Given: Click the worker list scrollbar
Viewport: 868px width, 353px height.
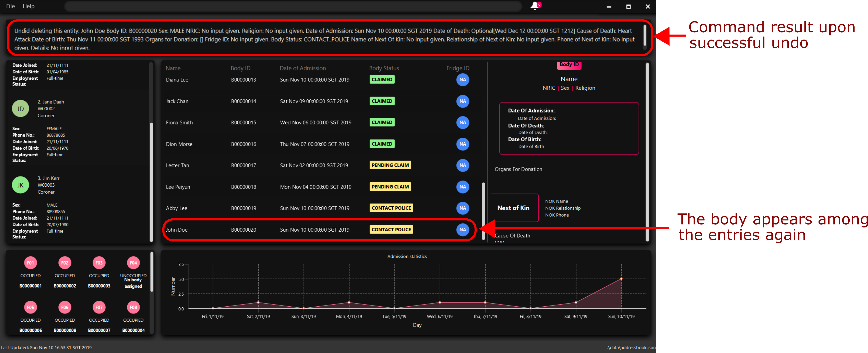Looking at the screenshot, I should pyautogui.click(x=151, y=182).
